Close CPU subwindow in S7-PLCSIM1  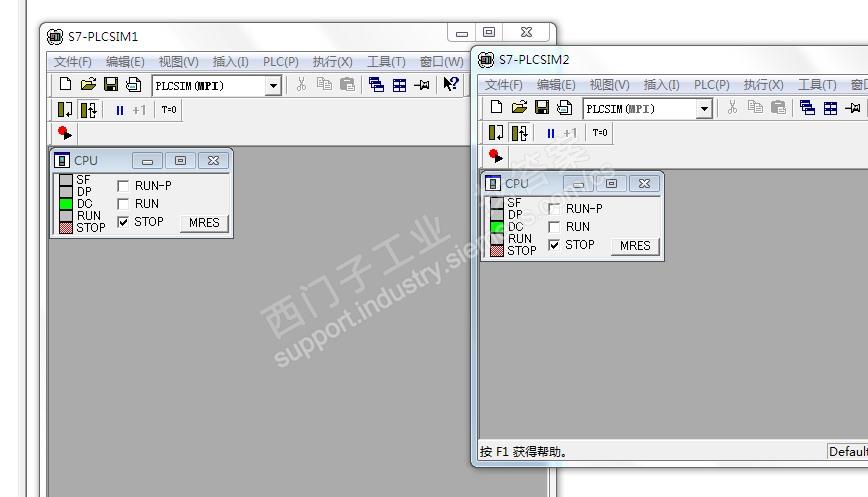[x=213, y=161]
